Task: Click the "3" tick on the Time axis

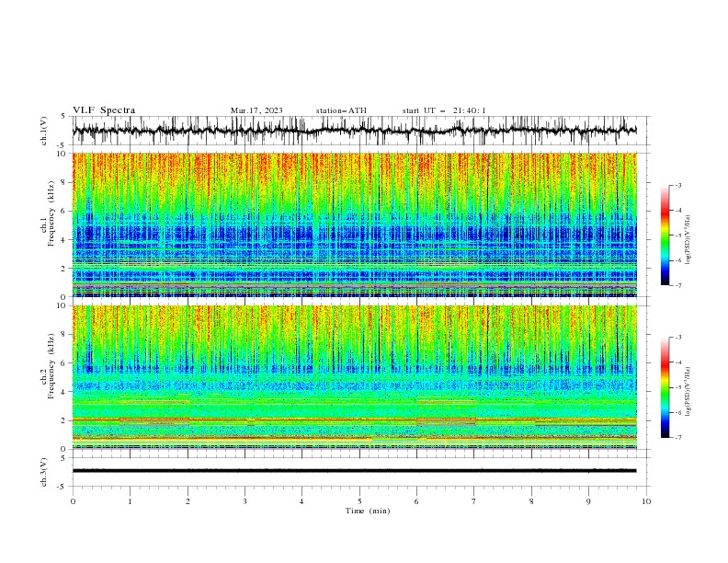Action: (245, 501)
